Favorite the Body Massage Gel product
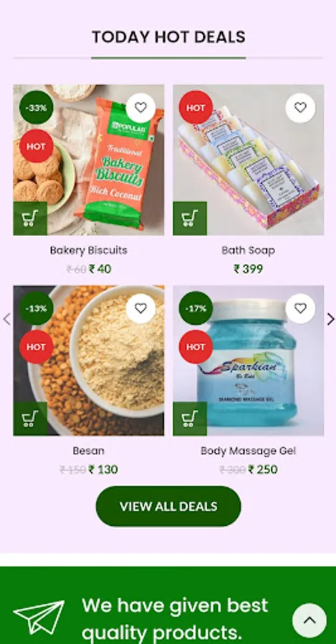 (x=300, y=308)
